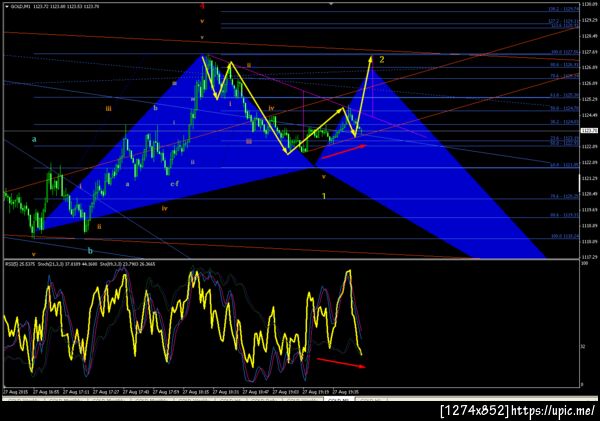Open the GOLD,M1 chart menu arrow
The width and height of the screenshot is (600, 421).
point(7,7)
